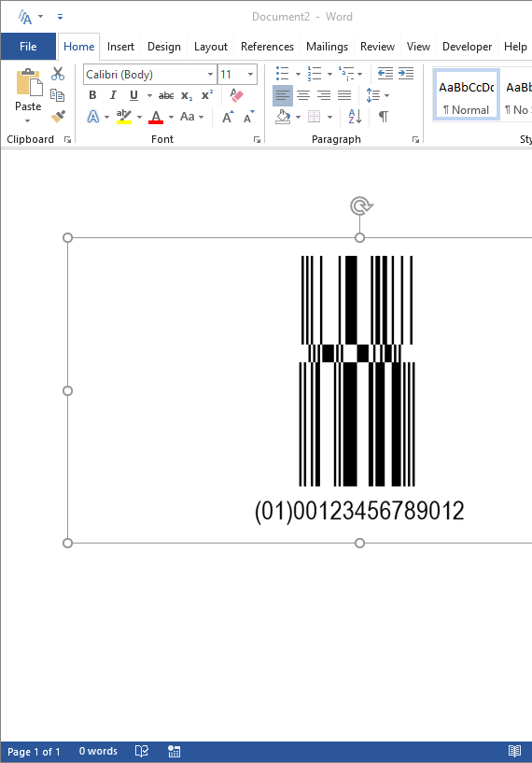Open the Paste options arrow

coord(28,120)
